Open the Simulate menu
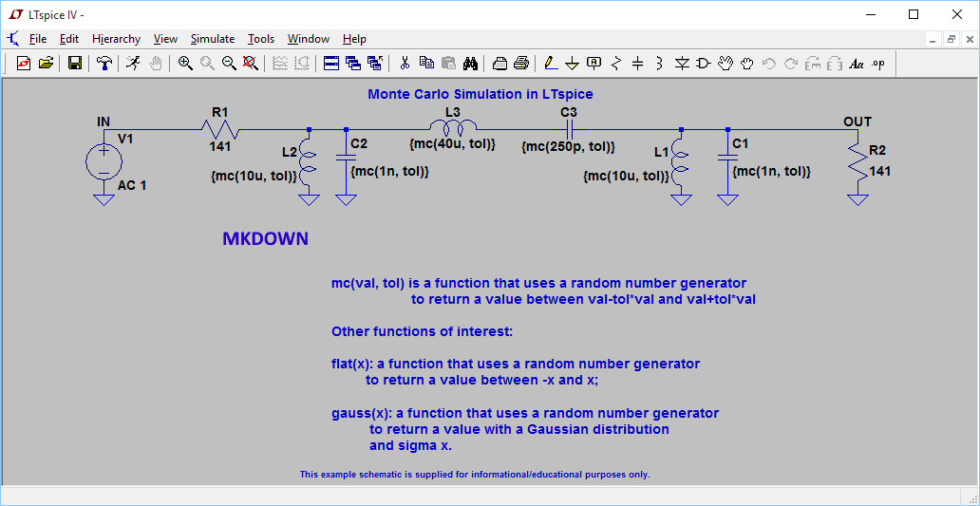 pyautogui.click(x=213, y=39)
